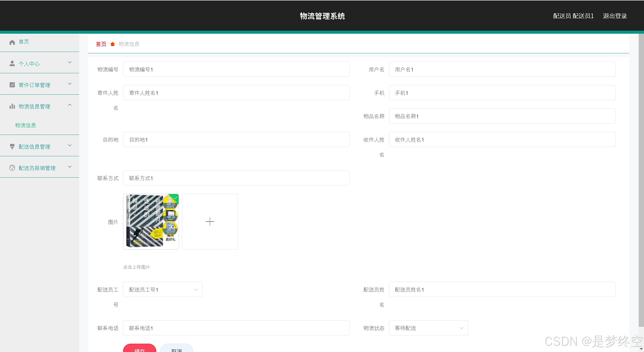Click the plus icon to upload image
This screenshot has height=352, width=644.
pos(210,222)
